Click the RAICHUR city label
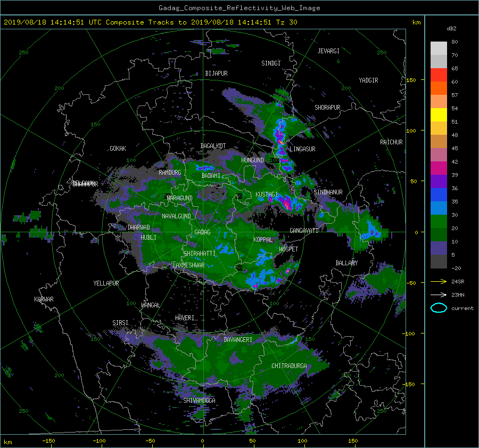Image resolution: width=479 pixels, height=448 pixels. [391, 142]
